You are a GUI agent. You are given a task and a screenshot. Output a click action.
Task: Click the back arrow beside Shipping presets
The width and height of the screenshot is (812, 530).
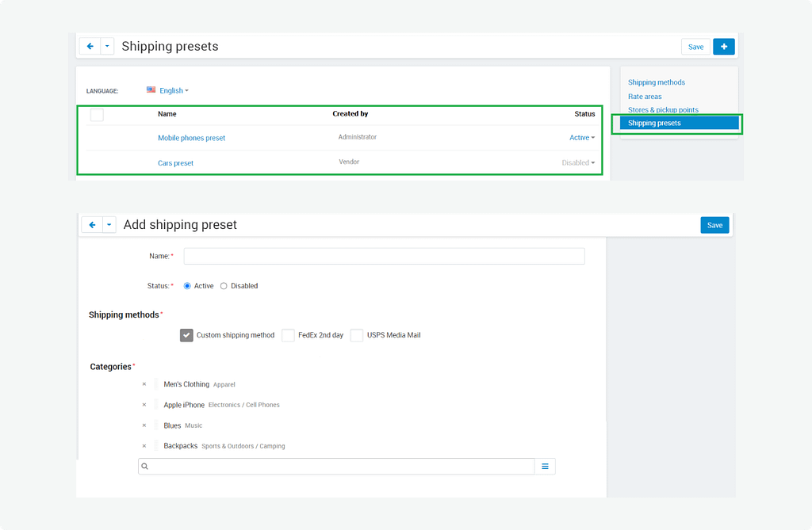coord(90,47)
